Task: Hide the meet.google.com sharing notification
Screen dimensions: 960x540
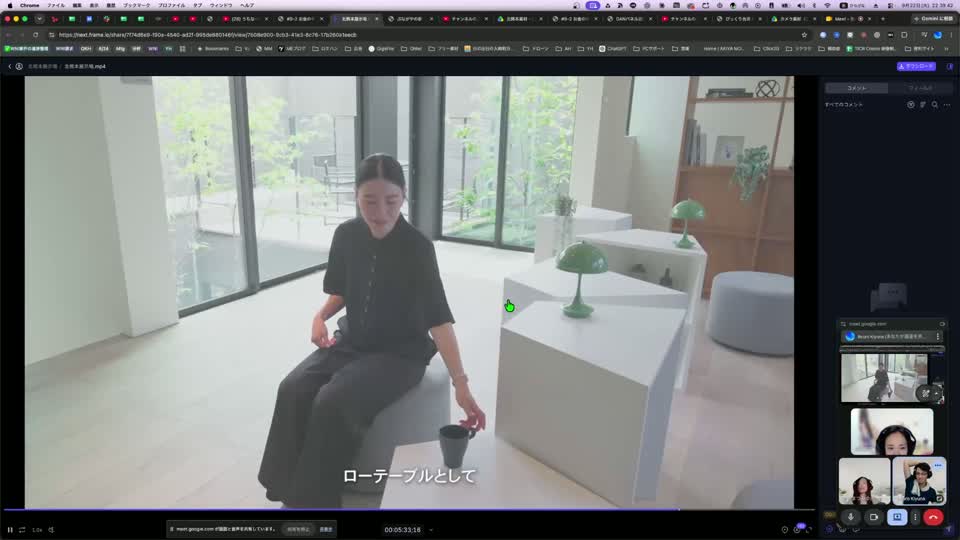Action: (326, 529)
